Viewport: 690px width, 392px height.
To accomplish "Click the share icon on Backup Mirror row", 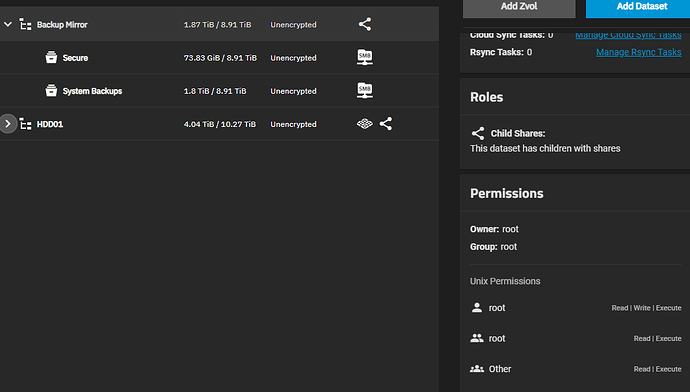I will point(365,24).
